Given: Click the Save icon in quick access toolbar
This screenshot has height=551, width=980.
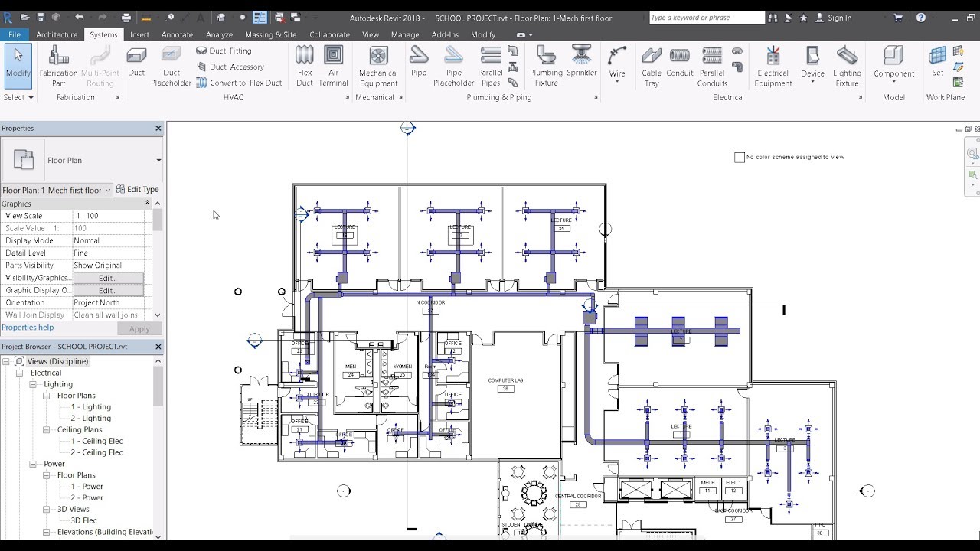Looking at the screenshot, I should pos(41,17).
